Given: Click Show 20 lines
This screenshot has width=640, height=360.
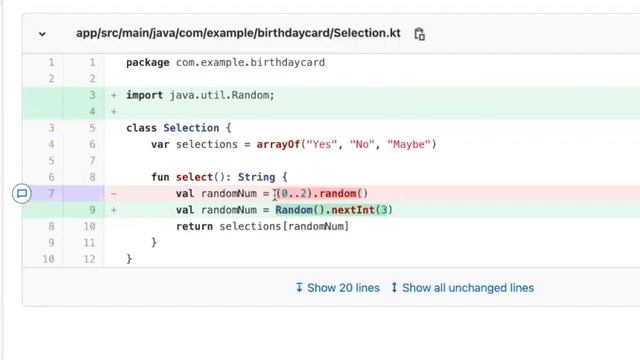Looking at the screenshot, I should click(338, 288).
